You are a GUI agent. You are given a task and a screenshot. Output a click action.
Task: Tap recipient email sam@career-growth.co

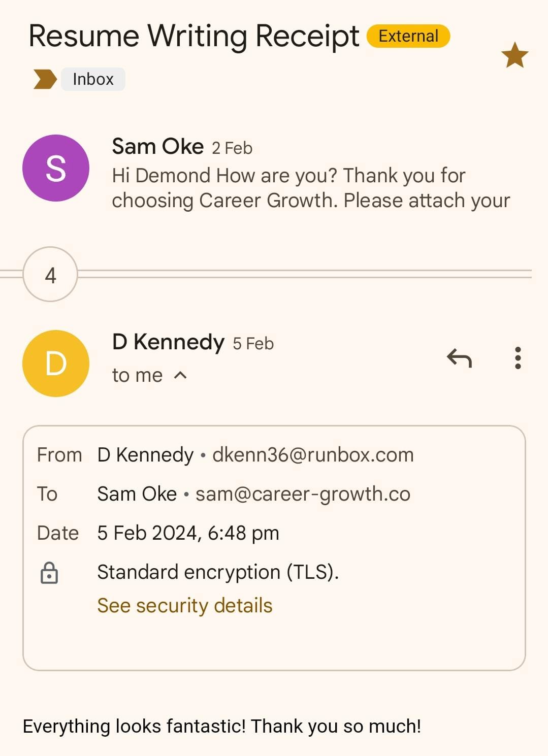303,494
